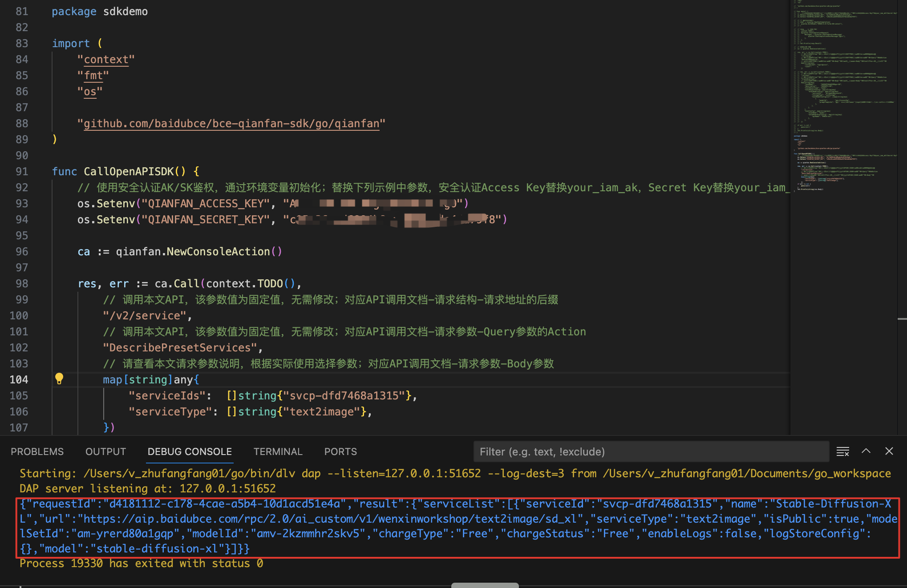Focus the debug console filter field
The width and height of the screenshot is (907, 588).
(x=651, y=452)
